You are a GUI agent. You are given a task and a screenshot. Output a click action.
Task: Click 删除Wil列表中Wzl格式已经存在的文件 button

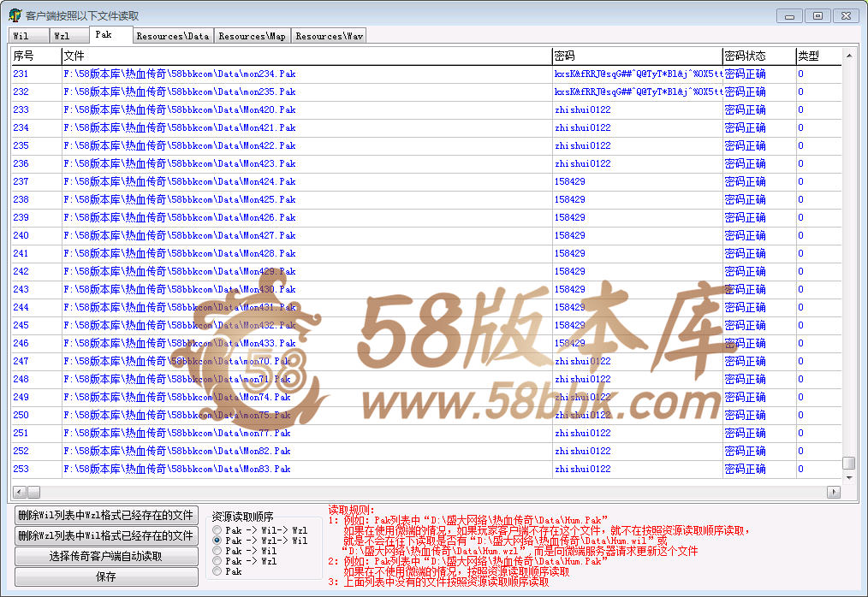tap(106, 515)
